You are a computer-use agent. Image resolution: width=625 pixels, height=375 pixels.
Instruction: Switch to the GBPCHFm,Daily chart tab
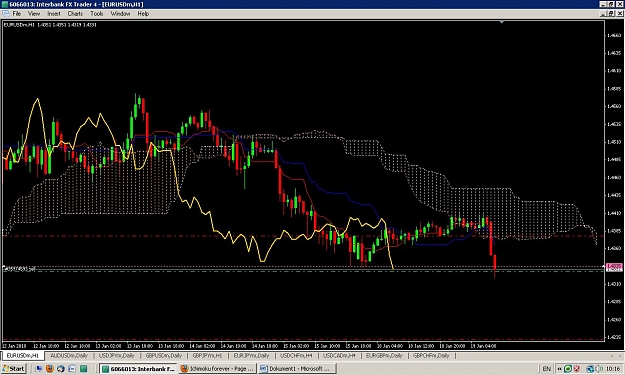[x=431, y=355]
